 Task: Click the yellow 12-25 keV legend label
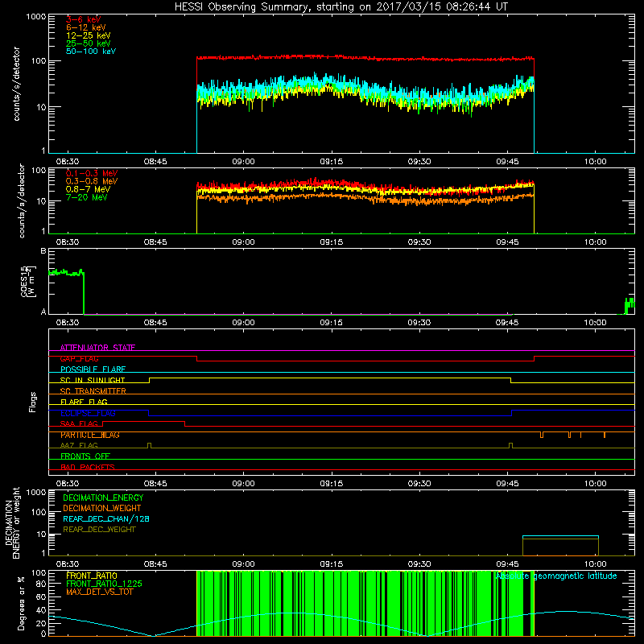[89, 35]
